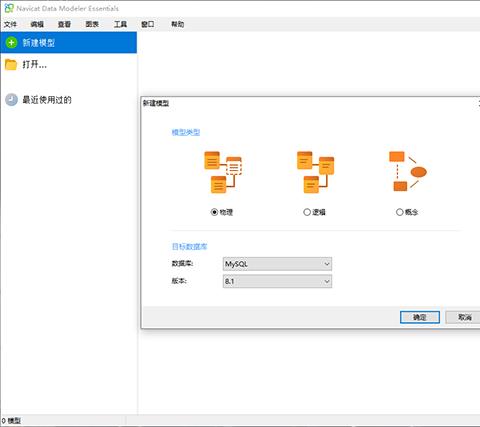Click the 取消 button
The image size is (480, 427).
464,317
